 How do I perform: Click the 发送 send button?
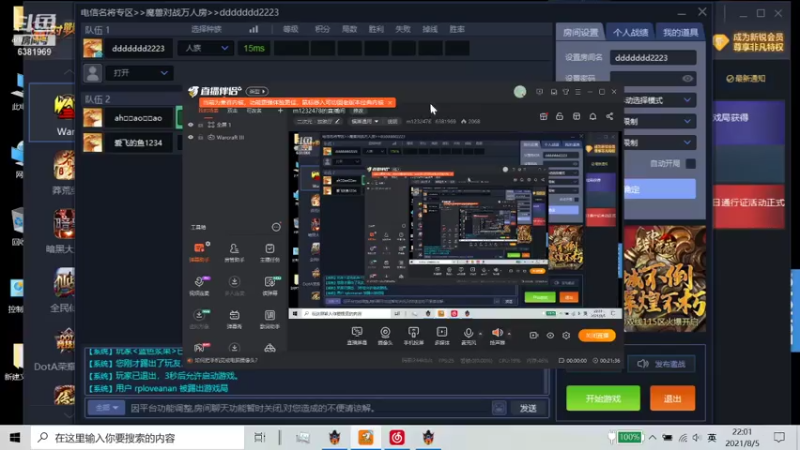point(528,408)
